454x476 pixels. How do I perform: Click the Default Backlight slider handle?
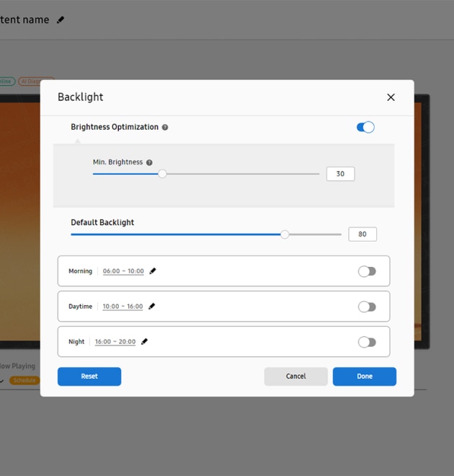[x=285, y=234]
